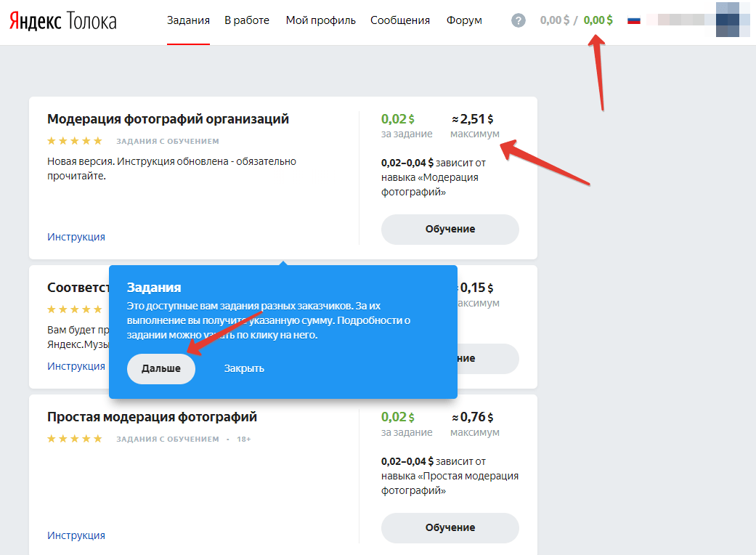Click the Задания tooltip heading

[154, 288]
